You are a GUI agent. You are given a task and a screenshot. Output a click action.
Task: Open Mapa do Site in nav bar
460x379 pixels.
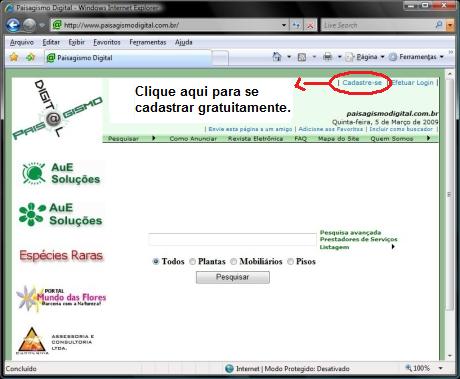click(338, 139)
